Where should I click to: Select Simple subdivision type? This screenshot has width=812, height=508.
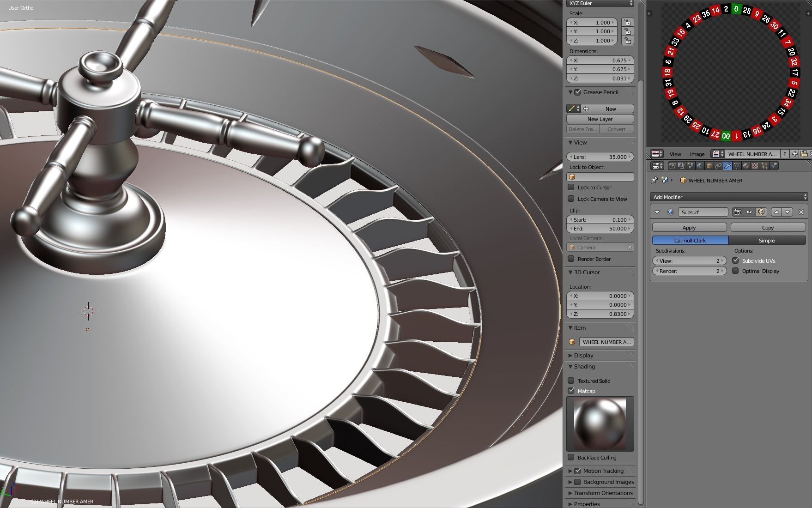(767, 241)
